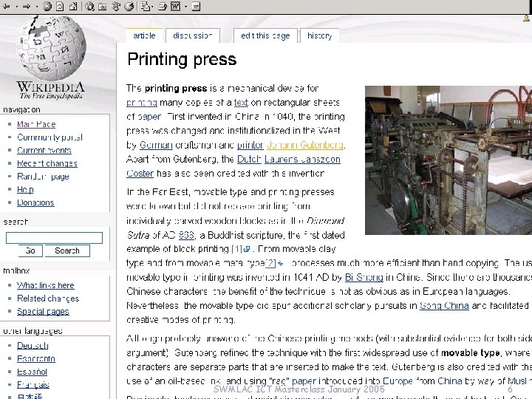Switch to Deutsch language version
This screenshot has height=399, width=532.
(33, 345)
